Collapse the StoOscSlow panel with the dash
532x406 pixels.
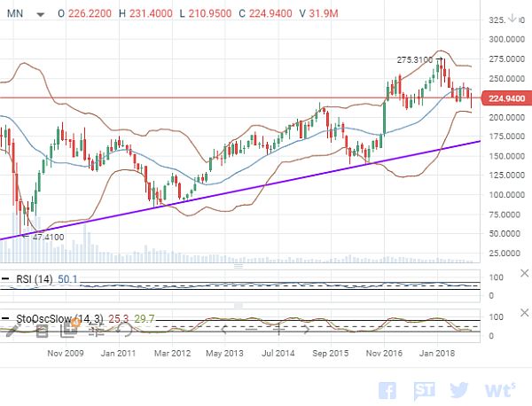click(5, 318)
